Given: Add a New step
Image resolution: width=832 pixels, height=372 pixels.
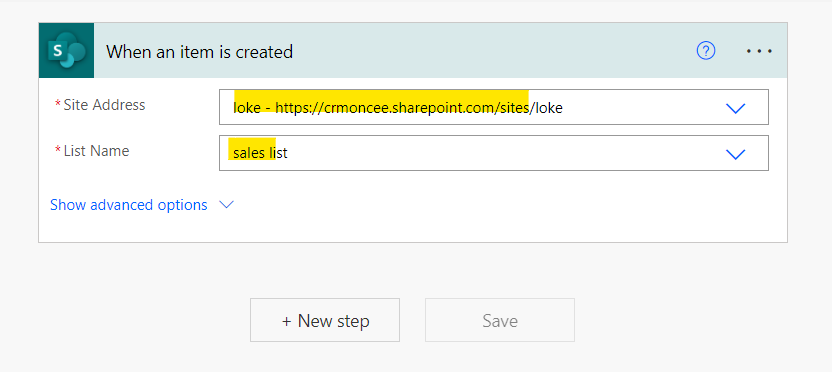Looking at the screenshot, I should point(325,320).
